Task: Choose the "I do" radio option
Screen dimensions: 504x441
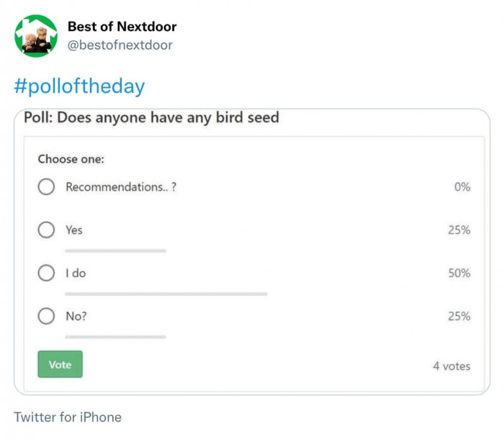Action: (46, 273)
